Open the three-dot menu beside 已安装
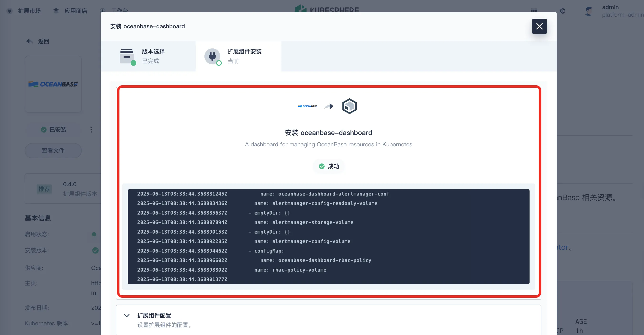The width and height of the screenshot is (644, 335). tap(91, 129)
